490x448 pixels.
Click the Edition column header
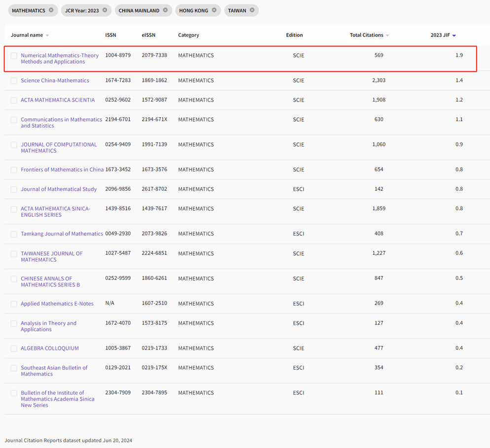[x=294, y=35]
